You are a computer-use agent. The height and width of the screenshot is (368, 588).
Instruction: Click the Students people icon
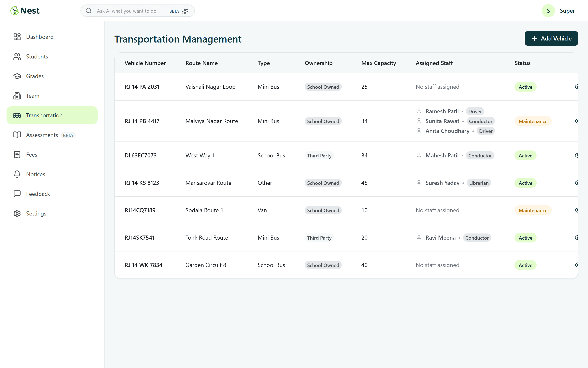(x=17, y=56)
